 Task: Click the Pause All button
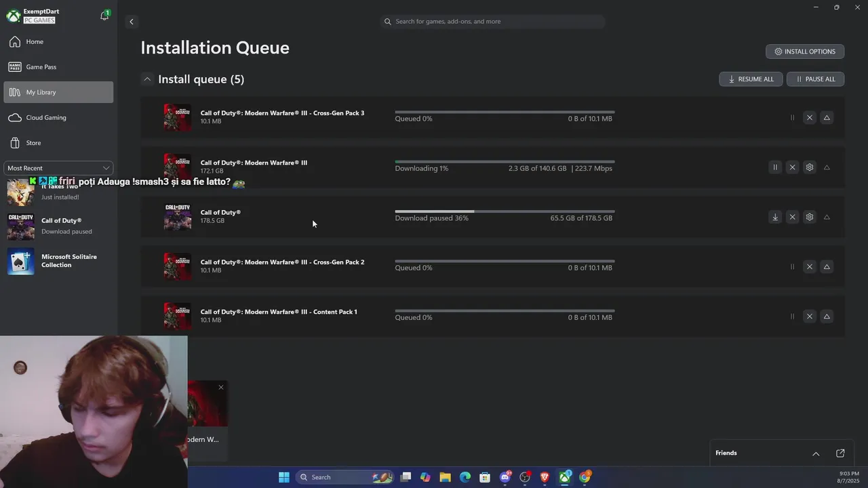coord(815,79)
